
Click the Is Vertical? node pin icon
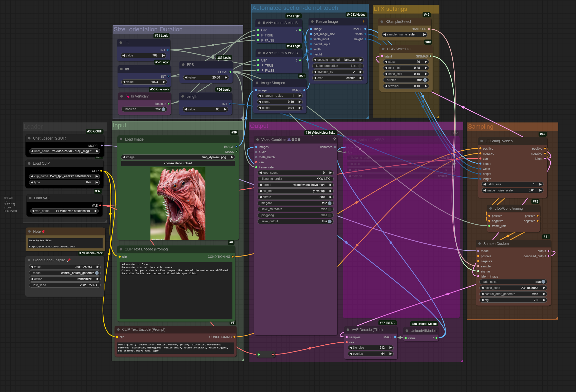tap(128, 96)
